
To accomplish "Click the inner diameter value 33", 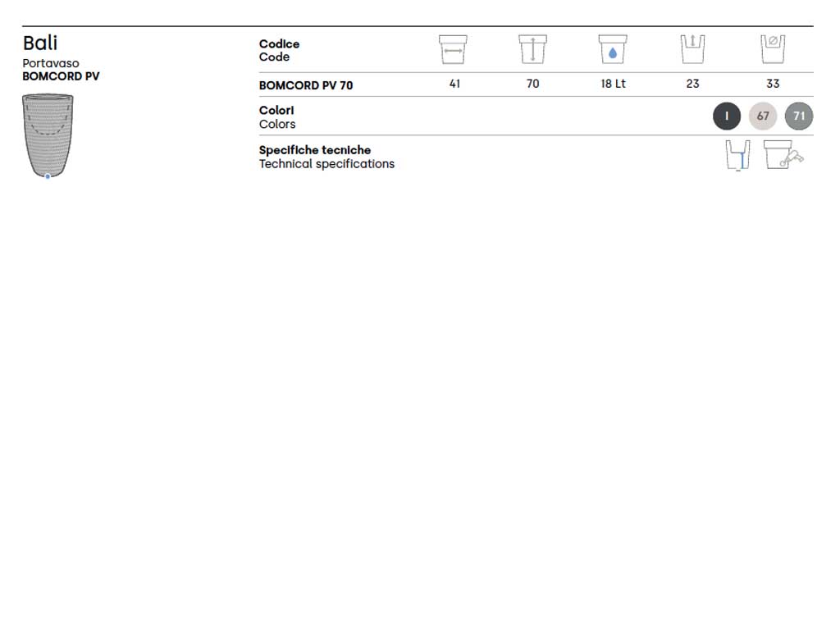I will [773, 84].
